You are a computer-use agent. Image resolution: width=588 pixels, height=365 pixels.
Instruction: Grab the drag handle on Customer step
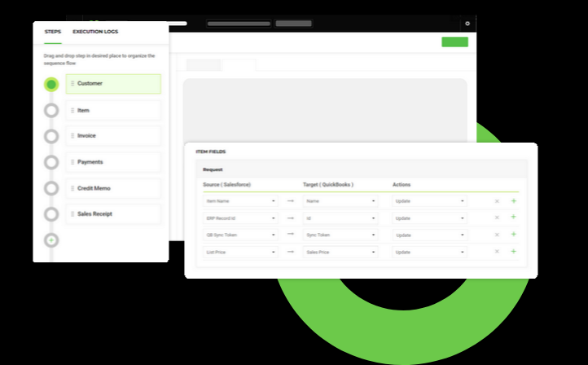coord(72,83)
